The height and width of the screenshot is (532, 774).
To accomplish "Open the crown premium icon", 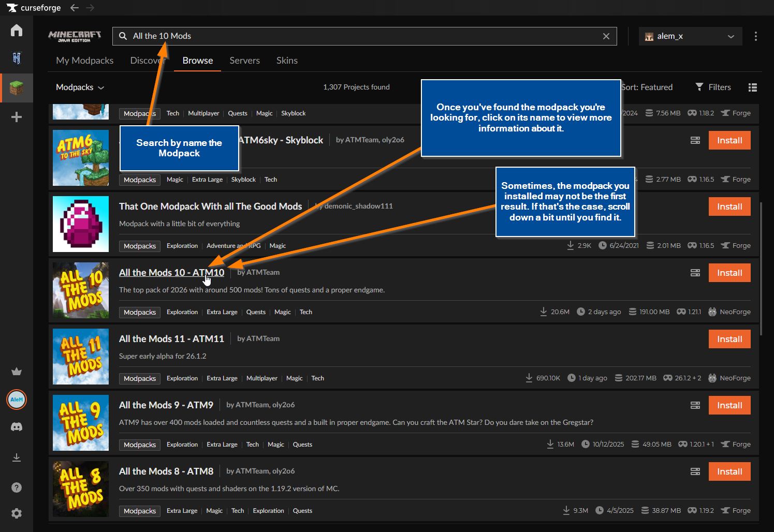I will point(17,372).
